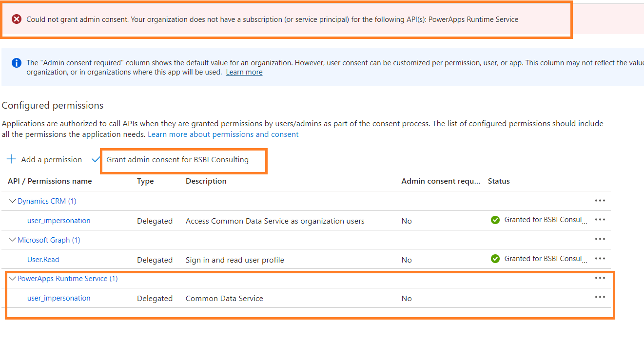Screen dimensions: 644x341
Task: Open more options for the Common Data Service row
Action: [x=600, y=297]
